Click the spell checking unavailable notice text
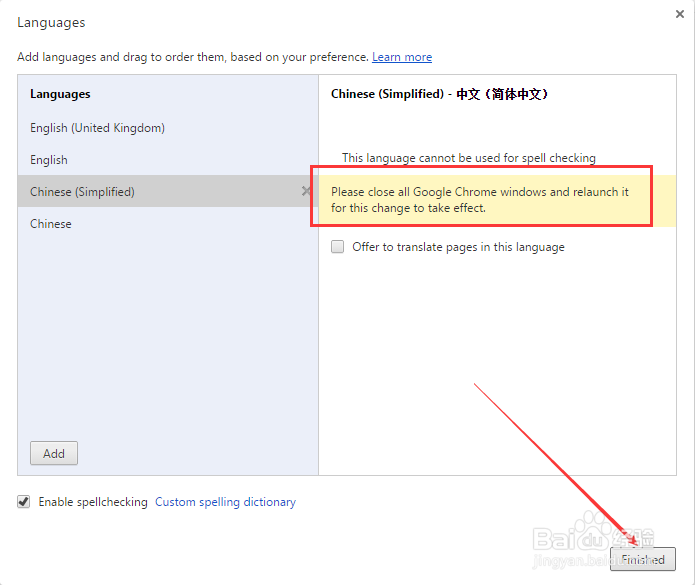The image size is (695, 585). pos(469,158)
